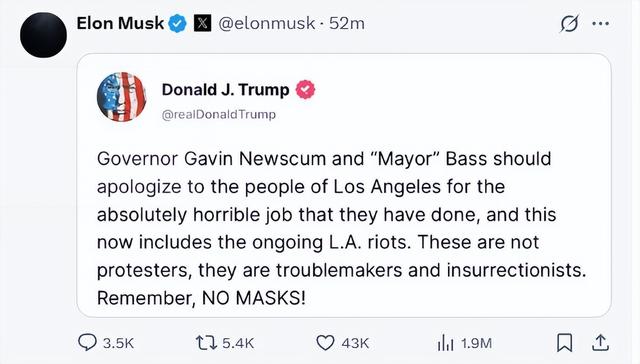Open Elon Musk's black profile avatar
Image resolution: width=640 pixels, height=364 pixels.
43,35
